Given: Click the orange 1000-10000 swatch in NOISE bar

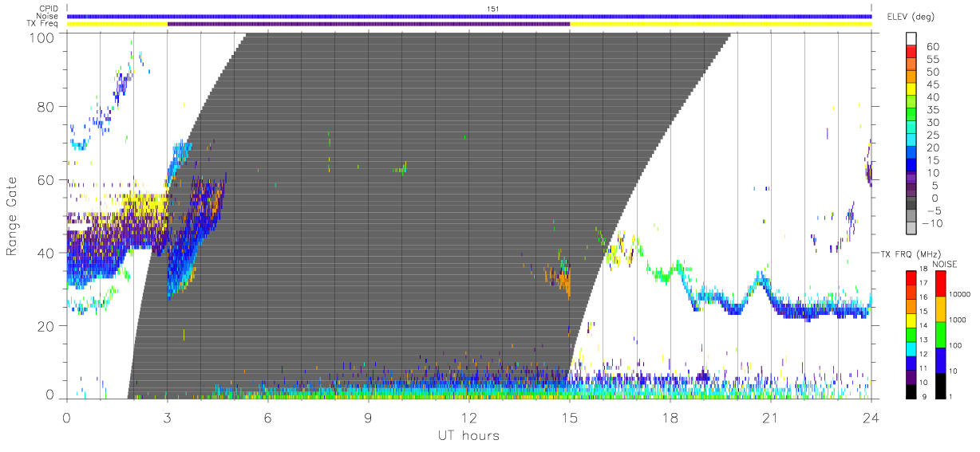Looking at the screenshot, I should [x=939, y=309].
